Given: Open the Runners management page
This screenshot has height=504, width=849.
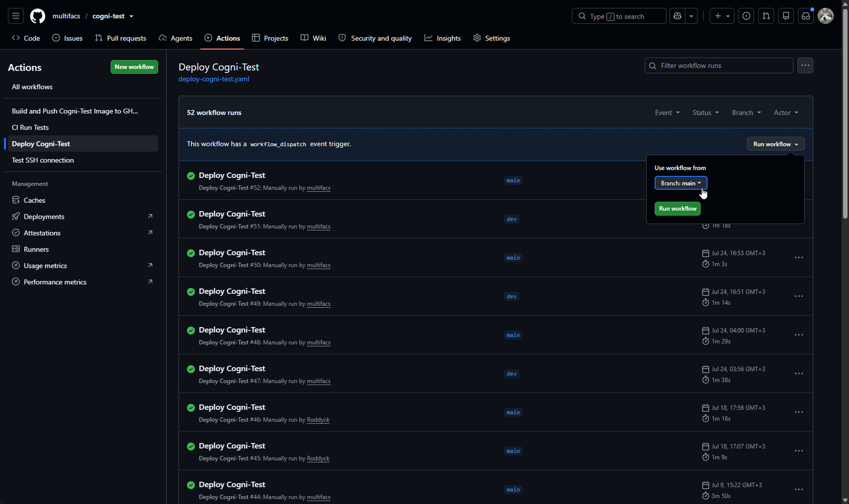Looking at the screenshot, I should pos(83,249).
